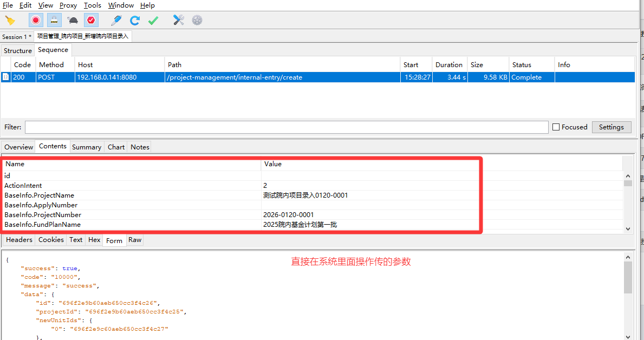Open the Help menu
This screenshot has width=644, height=340.
coord(147,5)
